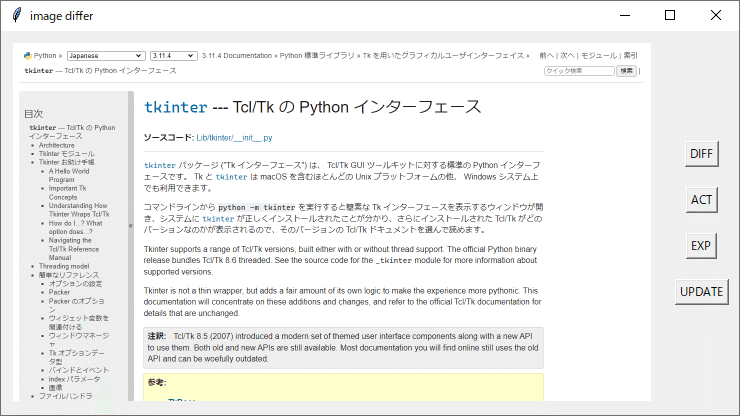Click the 索引 navigation link
This screenshot has height=416, width=740.
[x=630, y=56]
